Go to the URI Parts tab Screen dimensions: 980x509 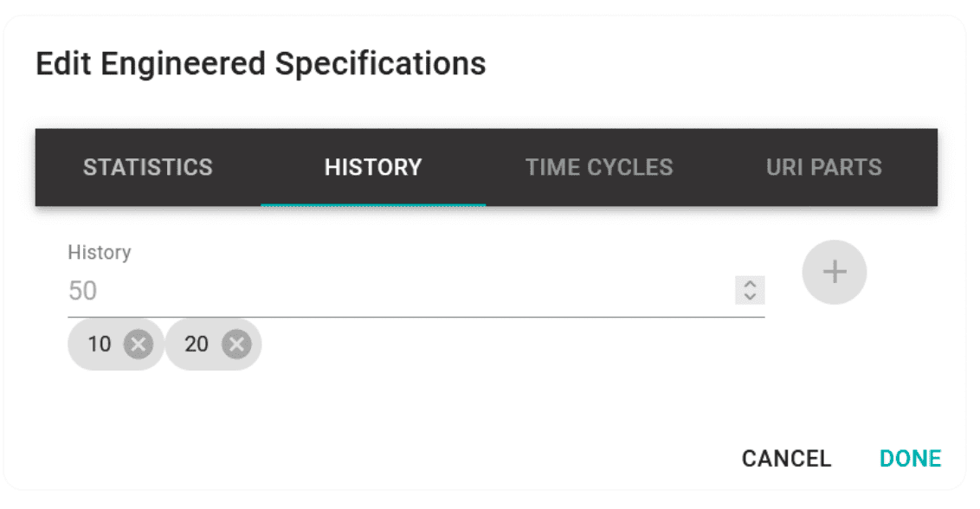[824, 168]
